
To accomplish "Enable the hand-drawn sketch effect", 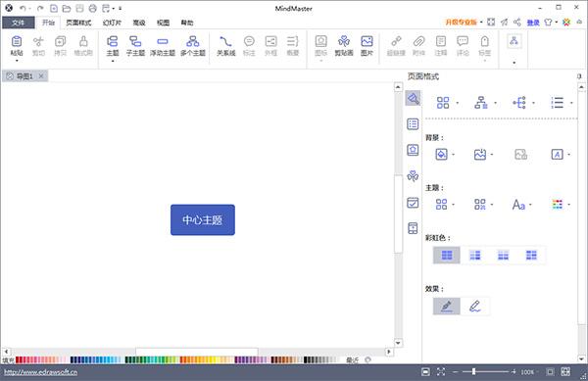I will (474, 307).
